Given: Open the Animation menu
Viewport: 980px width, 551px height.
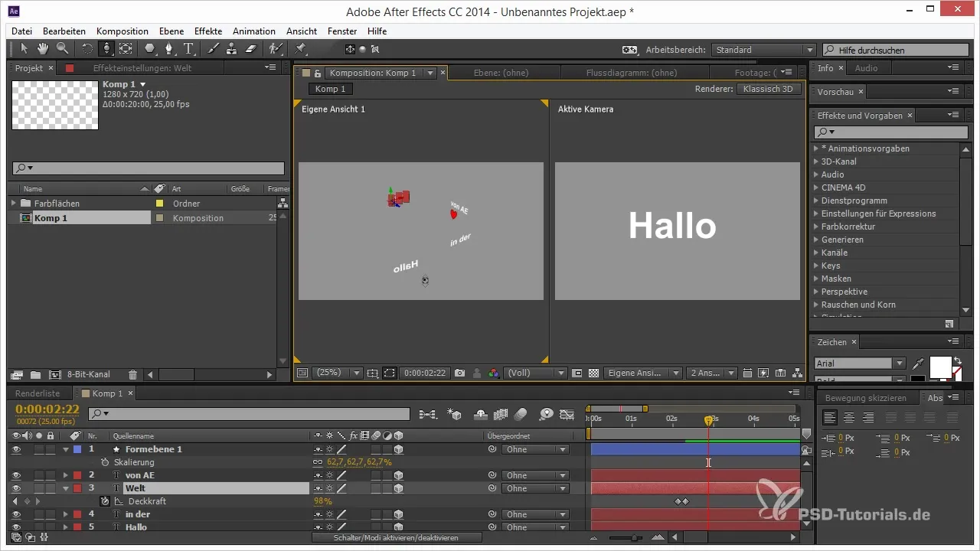Looking at the screenshot, I should [254, 31].
